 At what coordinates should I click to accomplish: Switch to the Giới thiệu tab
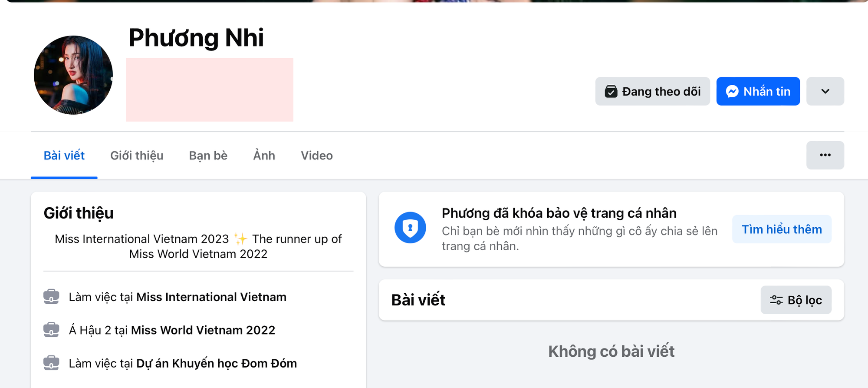[x=136, y=155]
